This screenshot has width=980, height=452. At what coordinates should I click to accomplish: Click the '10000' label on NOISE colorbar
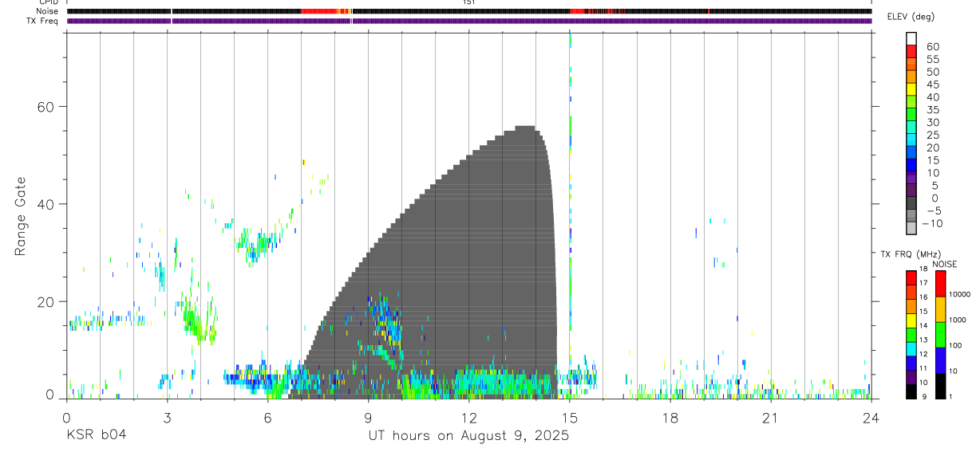point(960,294)
